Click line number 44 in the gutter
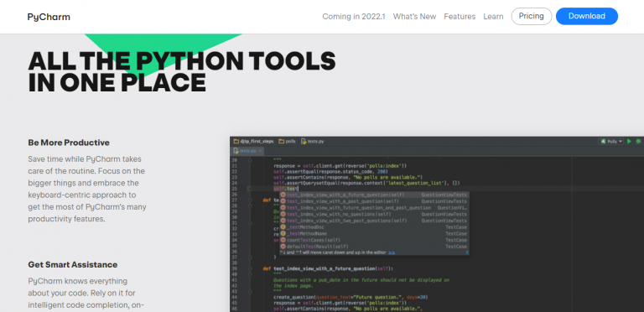 click(234, 296)
